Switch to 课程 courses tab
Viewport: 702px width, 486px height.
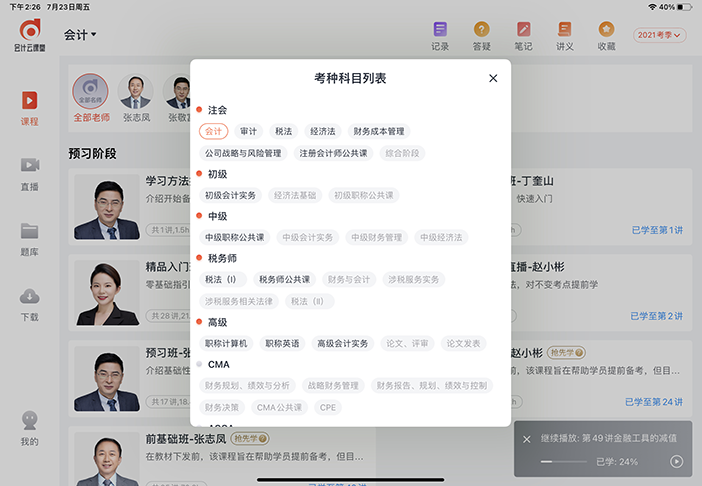click(x=30, y=107)
